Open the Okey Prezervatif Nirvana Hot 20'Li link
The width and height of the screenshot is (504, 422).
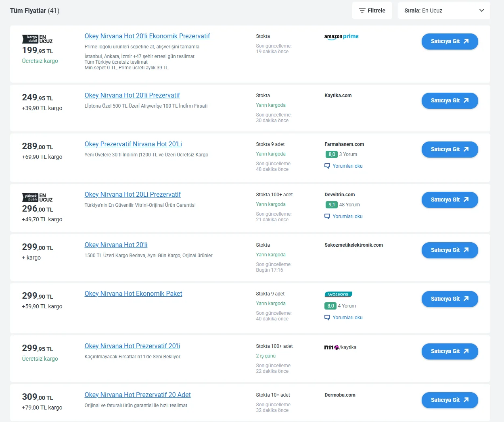tap(133, 144)
